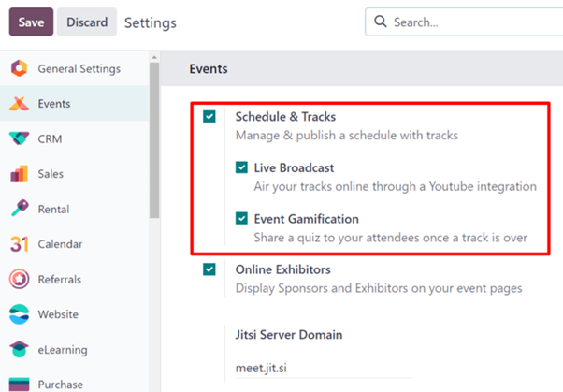Screen dimensions: 563x392
Task: Click the Website app icon
Action: point(19,314)
